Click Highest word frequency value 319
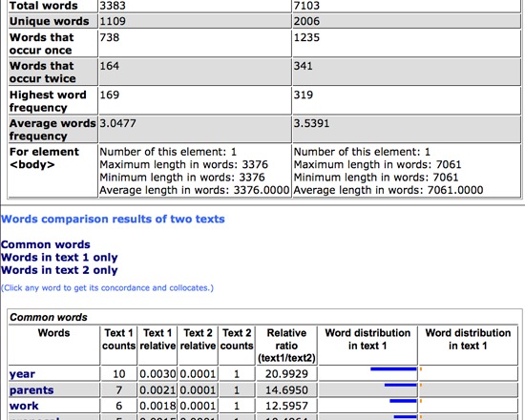The height and width of the screenshot is (420, 525). tap(304, 94)
